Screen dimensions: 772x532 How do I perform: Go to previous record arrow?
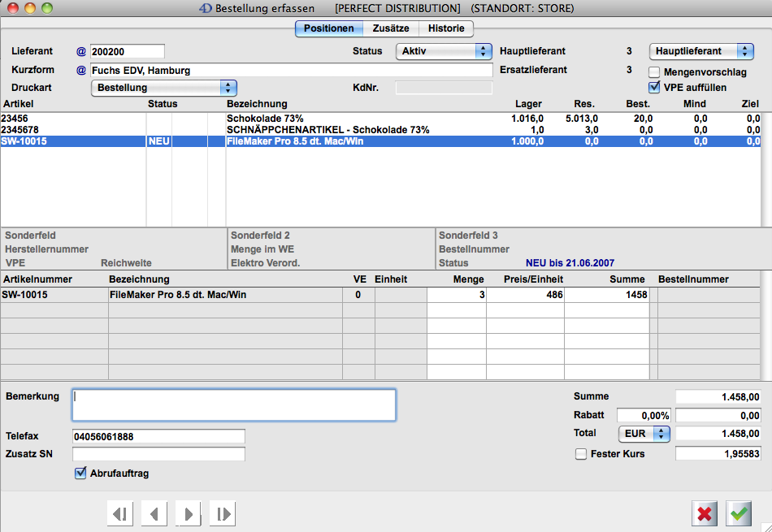(154, 513)
